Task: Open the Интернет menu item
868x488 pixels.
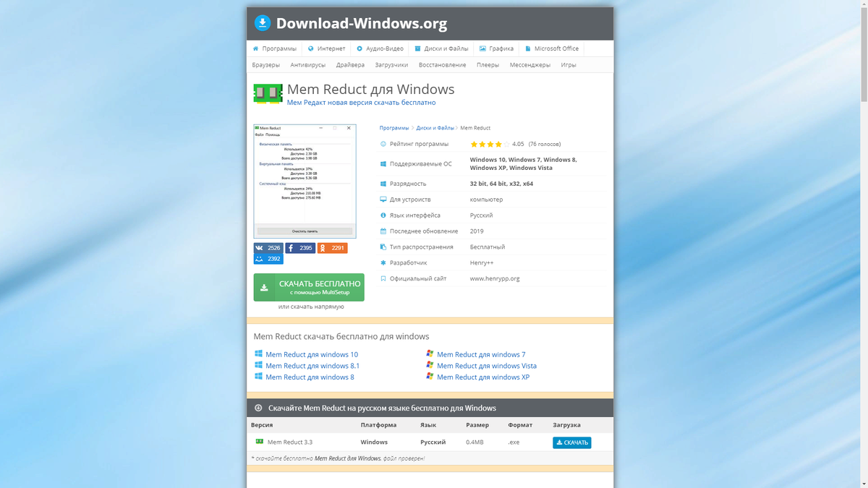Action: [326, 48]
